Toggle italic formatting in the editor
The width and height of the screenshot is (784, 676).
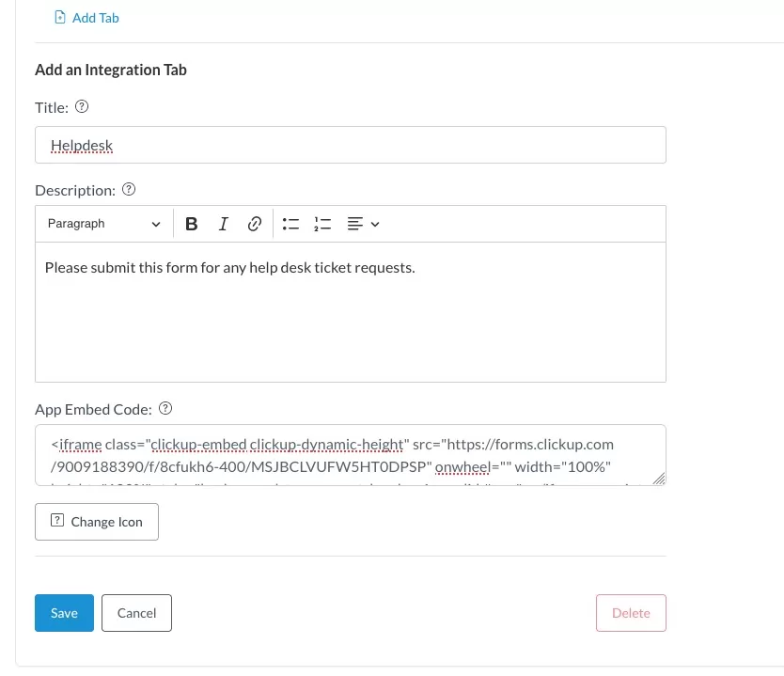223,224
